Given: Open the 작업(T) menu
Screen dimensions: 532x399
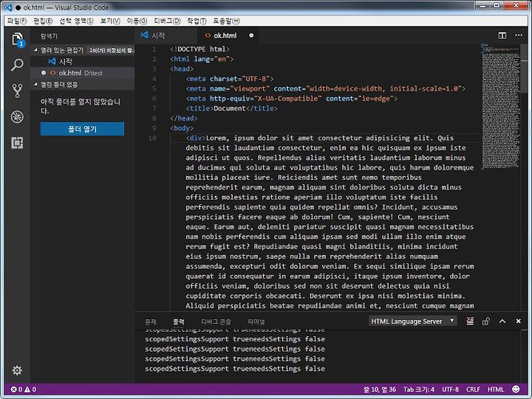Looking at the screenshot, I should (x=197, y=21).
